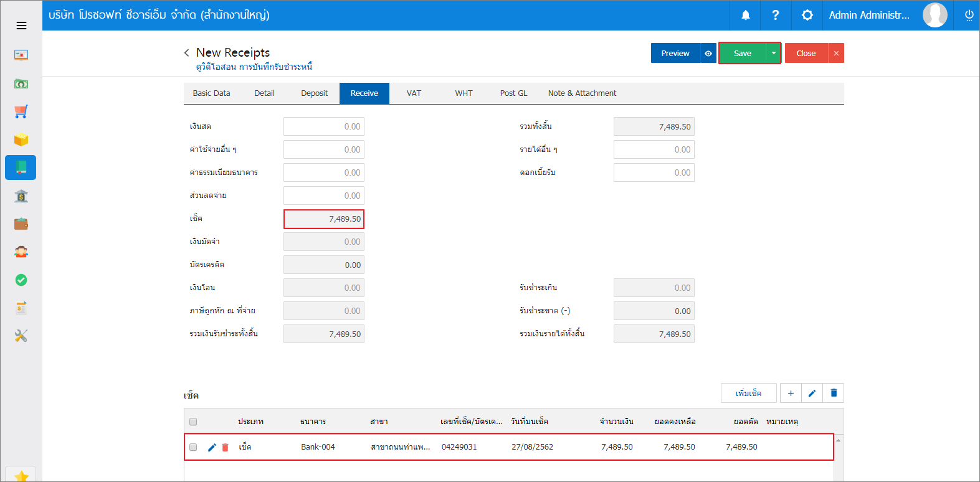Open the person/employee module icon
980x482 pixels.
pos(21,252)
